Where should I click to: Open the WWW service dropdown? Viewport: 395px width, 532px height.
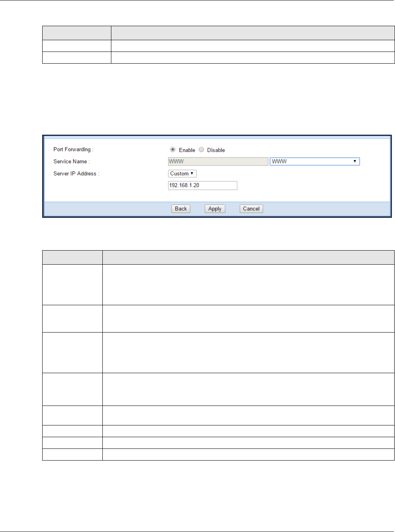point(315,161)
